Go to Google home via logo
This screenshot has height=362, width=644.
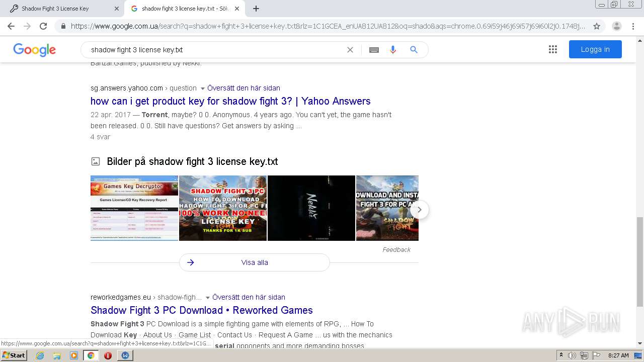[35, 49]
